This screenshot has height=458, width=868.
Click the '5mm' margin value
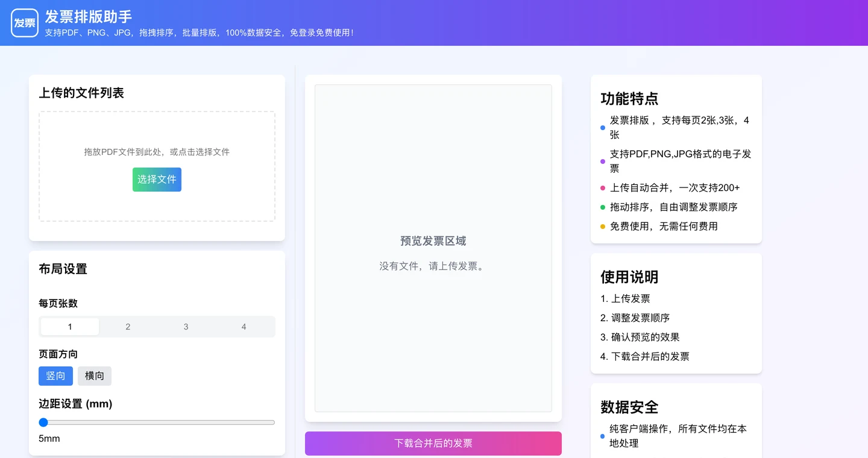[49, 439]
